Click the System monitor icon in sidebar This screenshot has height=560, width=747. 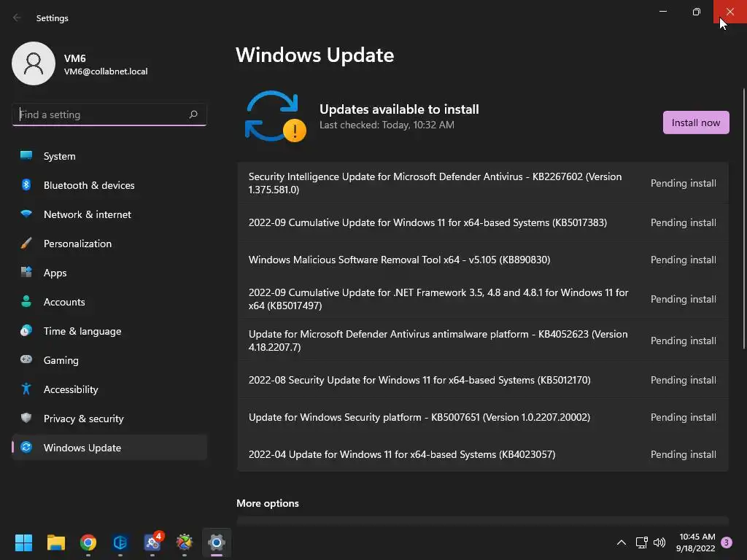[26, 155]
